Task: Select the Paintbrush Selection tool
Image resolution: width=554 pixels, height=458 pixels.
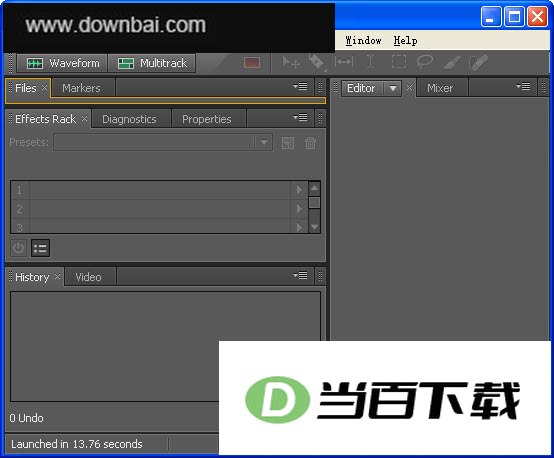Action: click(452, 63)
